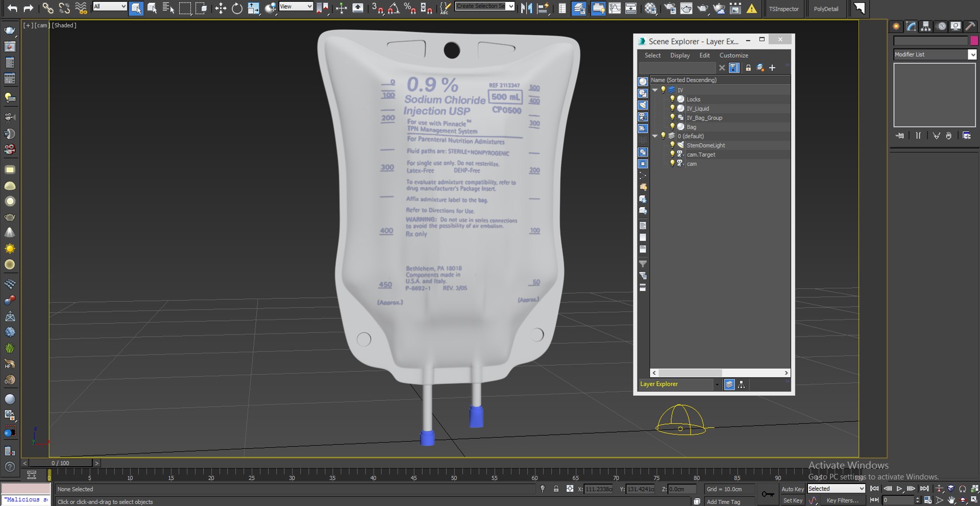
Task: Toggle visibility bulb of cam.Target
Action: 672,154
